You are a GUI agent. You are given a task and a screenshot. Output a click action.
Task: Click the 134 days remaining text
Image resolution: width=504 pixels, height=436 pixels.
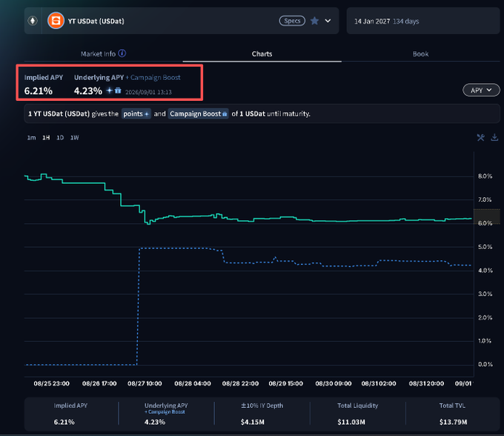click(x=406, y=22)
